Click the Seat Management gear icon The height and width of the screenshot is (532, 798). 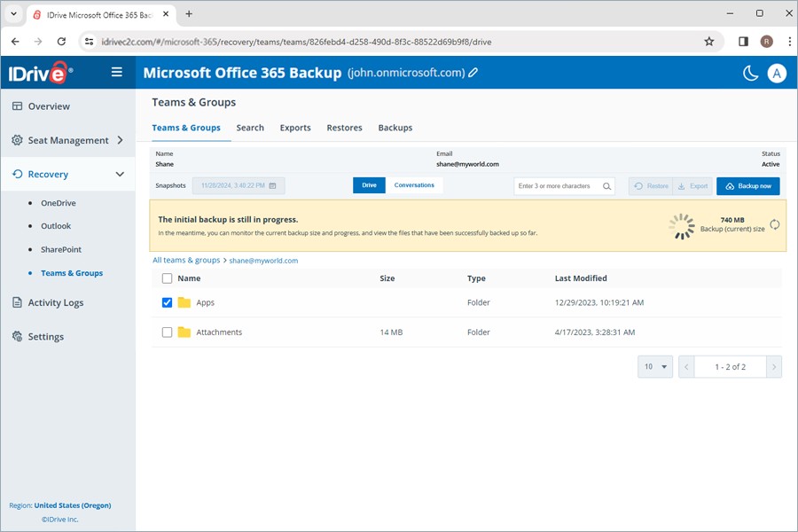click(18, 139)
